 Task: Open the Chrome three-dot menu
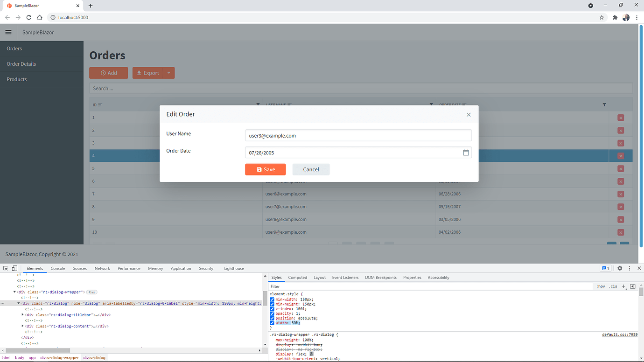(x=637, y=17)
